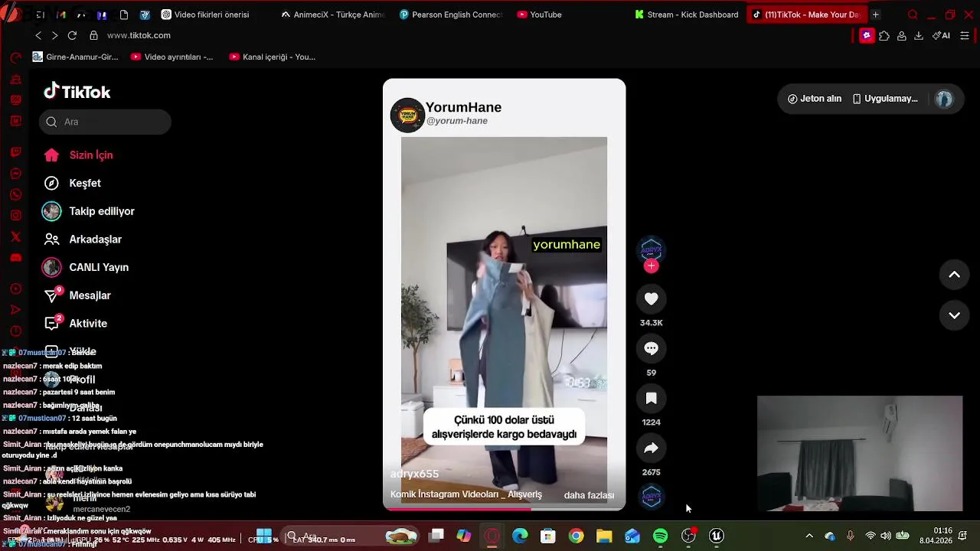The image size is (980, 551).
Task: Click the tab search magnifier icon
Action: (912, 15)
